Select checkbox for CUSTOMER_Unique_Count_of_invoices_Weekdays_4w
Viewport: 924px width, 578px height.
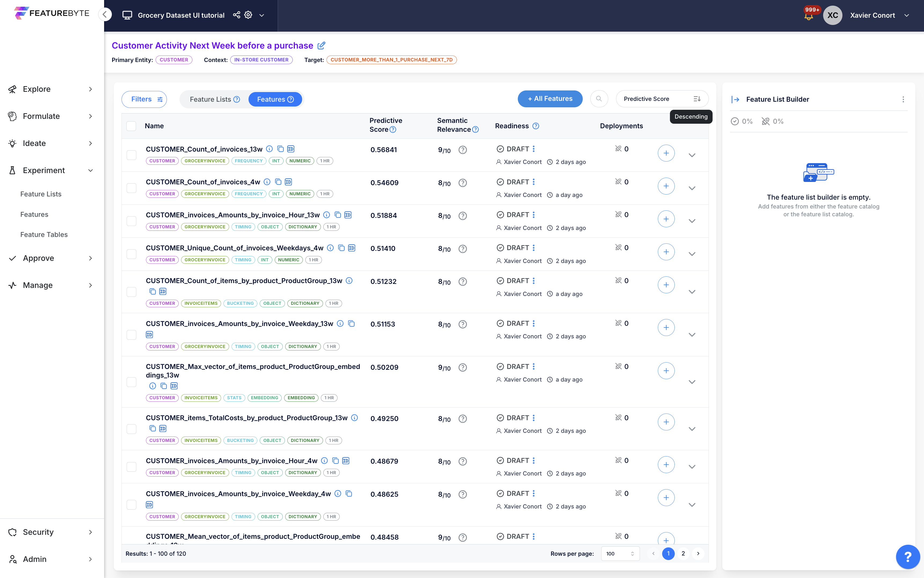(131, 254)
